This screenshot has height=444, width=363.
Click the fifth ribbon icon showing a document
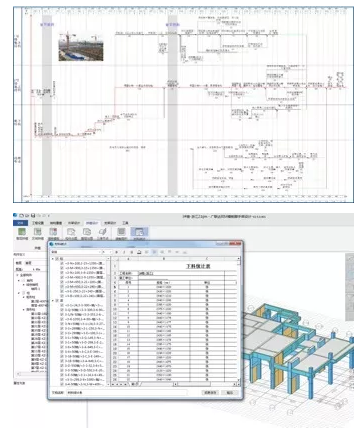(87, 232)
